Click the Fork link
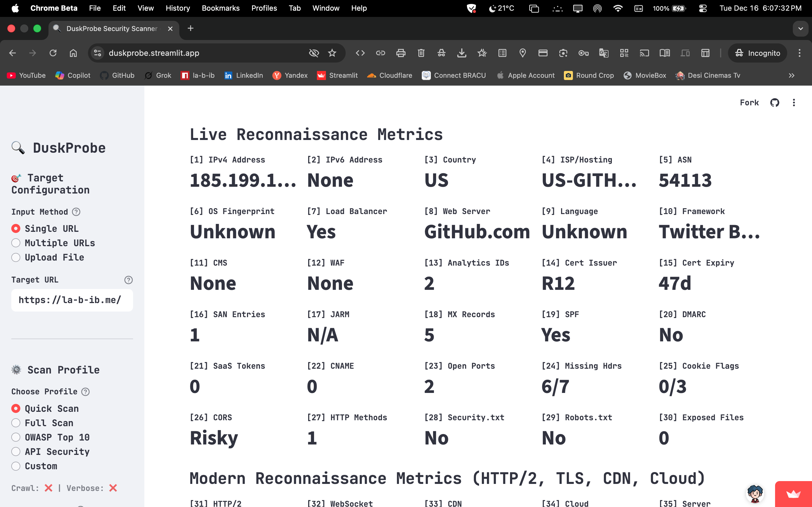 [x=749, y=103]
